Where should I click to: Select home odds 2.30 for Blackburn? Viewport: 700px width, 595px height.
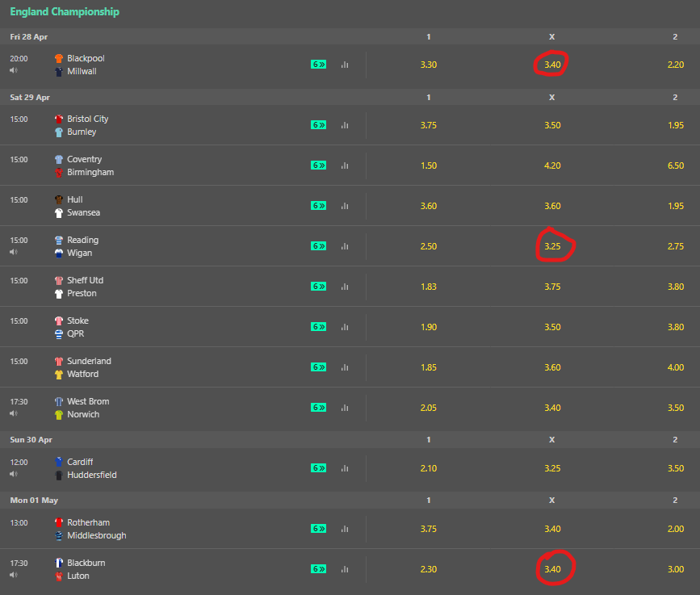(429, 569)
